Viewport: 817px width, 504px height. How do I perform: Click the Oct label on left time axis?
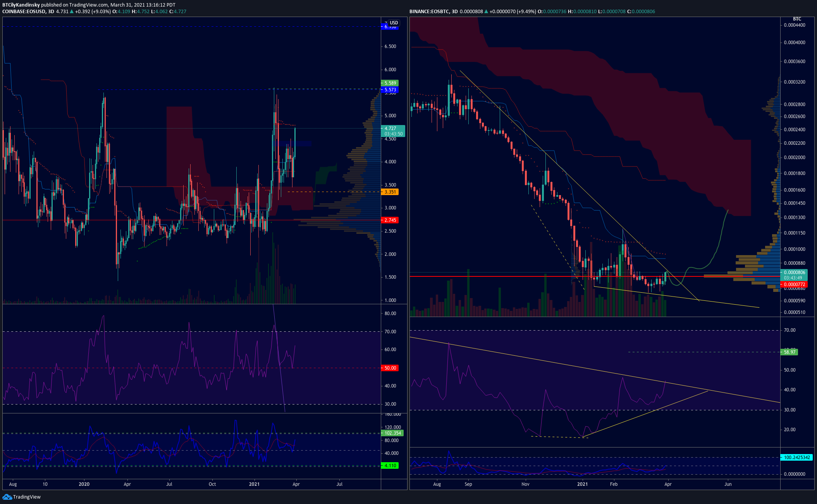212,484
